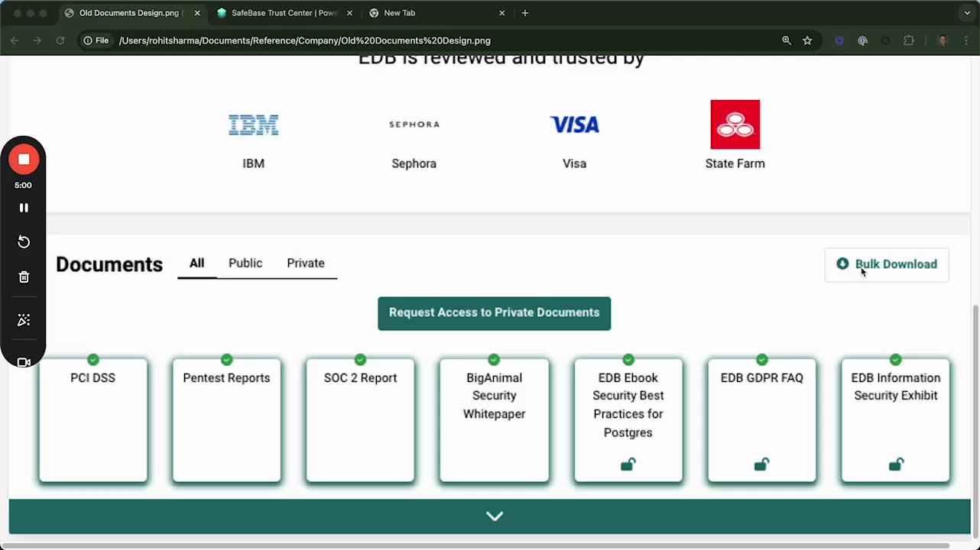Click the address bar file path
The height and width of the screenshot is (550, 980).
click(304, 40)
